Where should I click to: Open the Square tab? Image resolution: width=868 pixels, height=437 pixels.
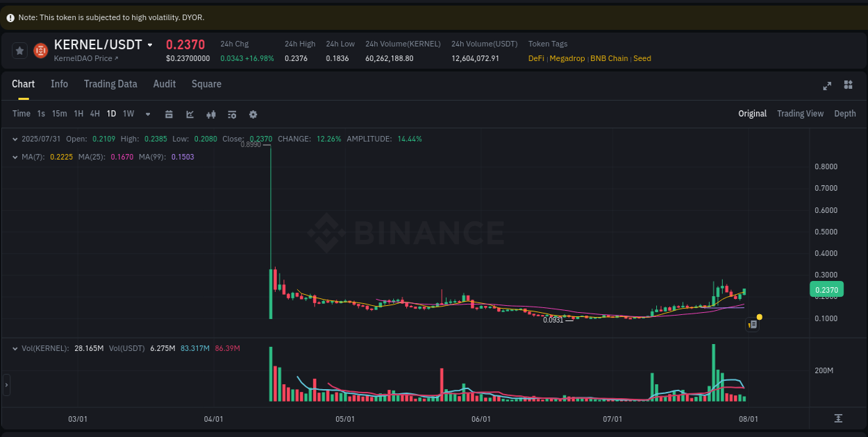(x=206, y=84)
